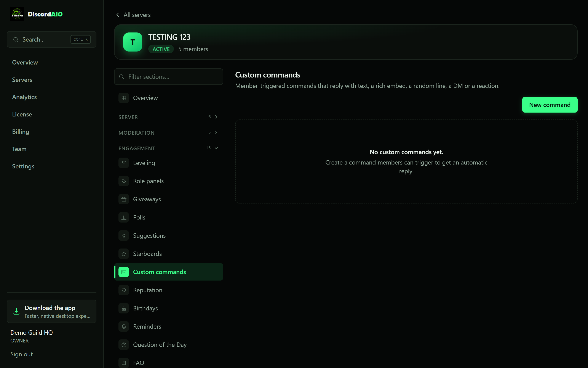Select the Question of the Day section
This screenshot has height=368, width=588.
(x=168, y=345)
